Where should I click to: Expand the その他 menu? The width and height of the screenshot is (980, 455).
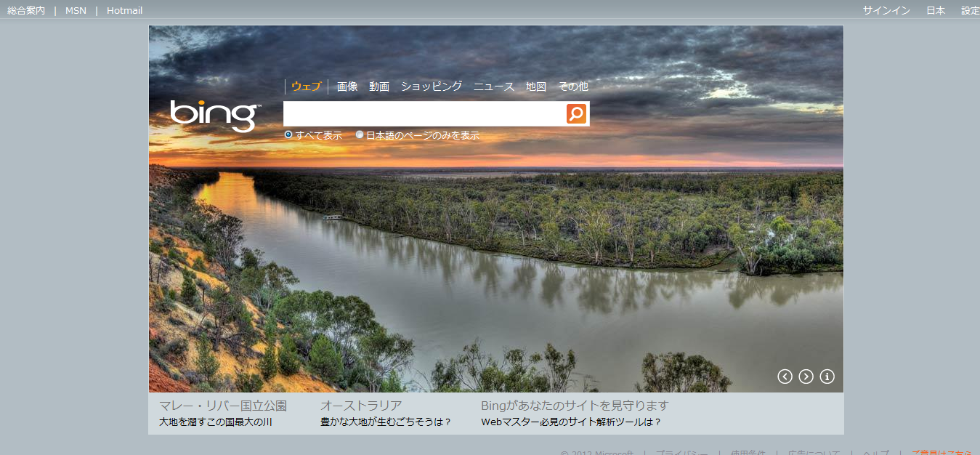[573, 86]
